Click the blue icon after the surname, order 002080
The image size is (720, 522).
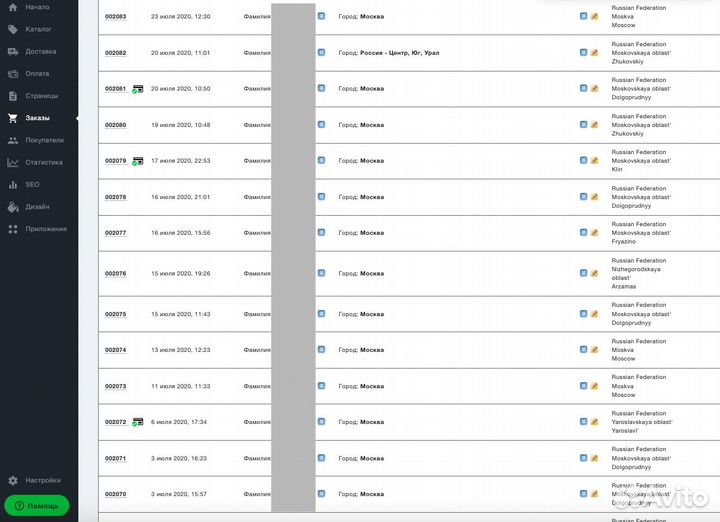pyautogui.click(x=321, y=125)
